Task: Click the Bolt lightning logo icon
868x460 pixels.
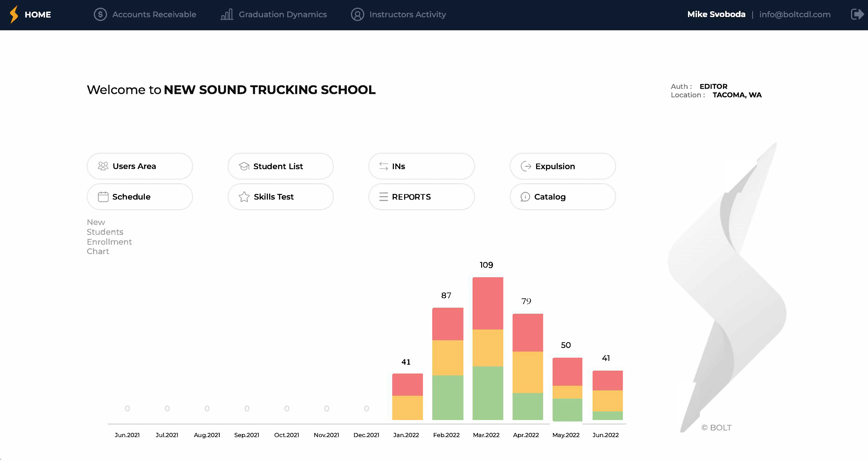Action: [x=14, y=14]
